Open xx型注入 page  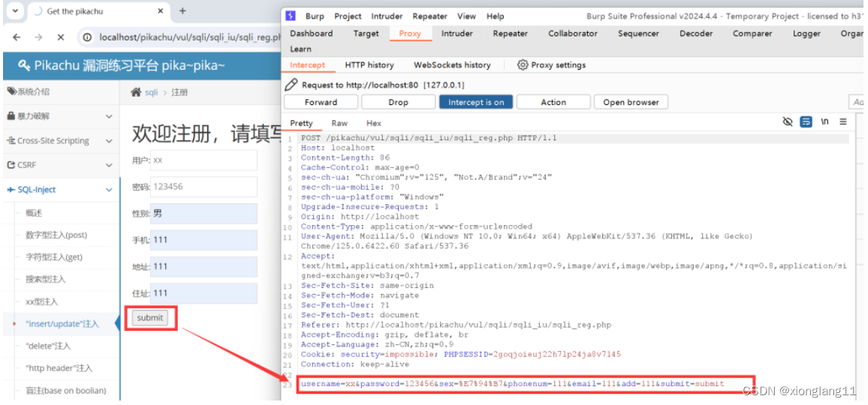[x=41, y=301]
